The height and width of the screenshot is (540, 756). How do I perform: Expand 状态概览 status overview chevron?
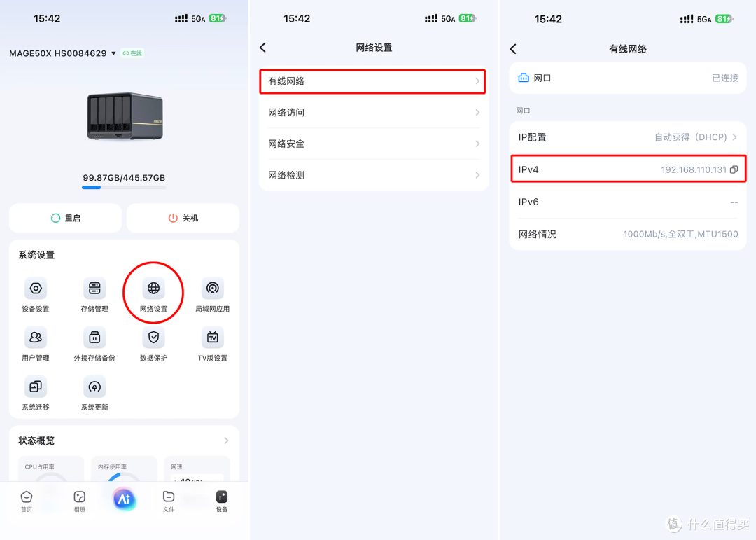click(x=226, y=441)
